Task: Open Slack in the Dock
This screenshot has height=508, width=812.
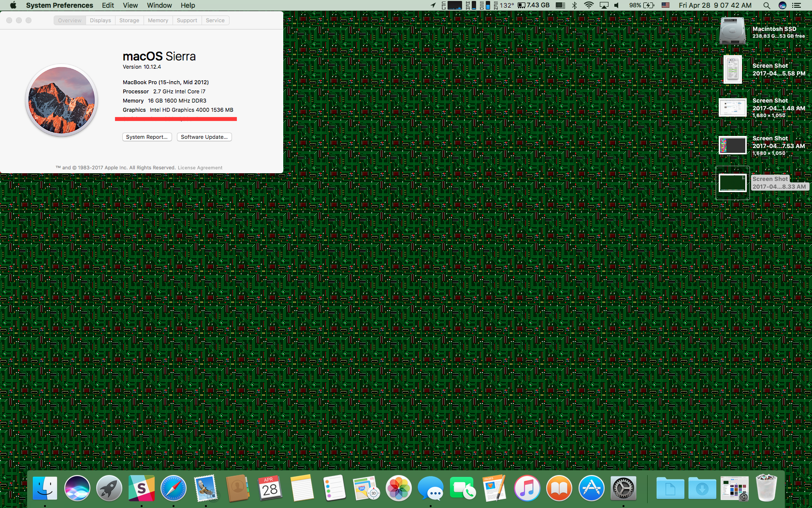Action: point(141,488)
